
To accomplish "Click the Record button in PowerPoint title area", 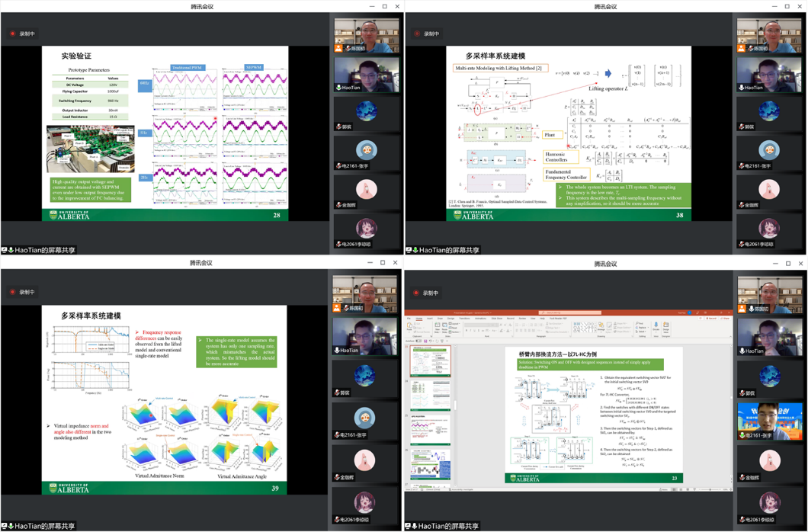I will tap(710, 318).
